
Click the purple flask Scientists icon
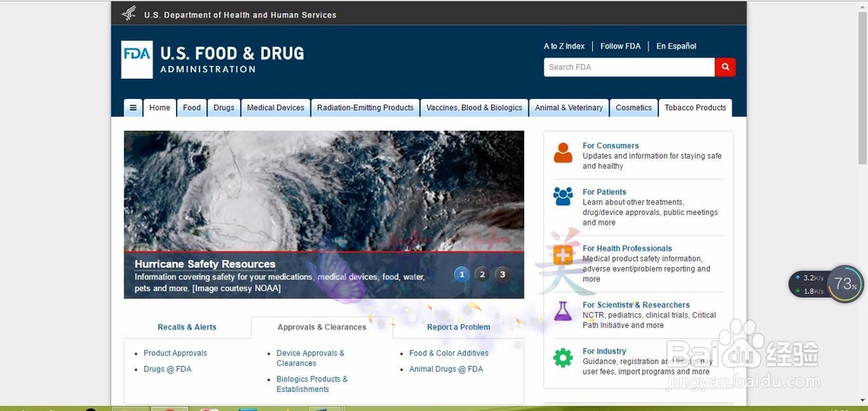(563, 311)
